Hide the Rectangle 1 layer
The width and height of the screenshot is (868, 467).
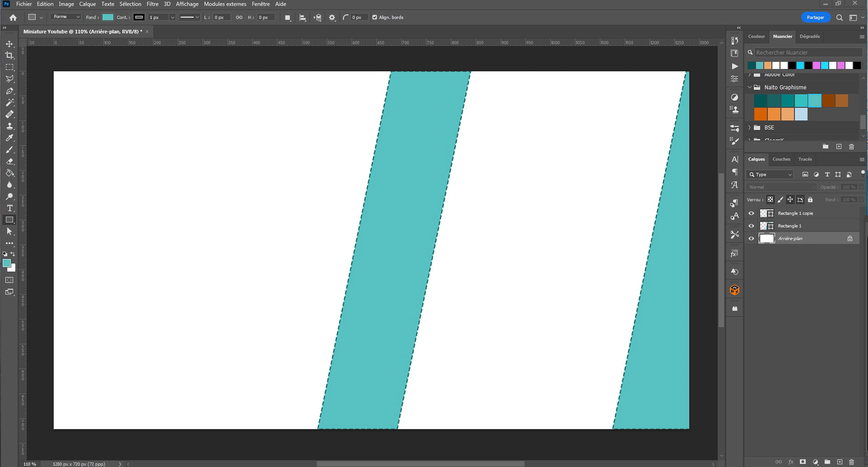[751, 226]
